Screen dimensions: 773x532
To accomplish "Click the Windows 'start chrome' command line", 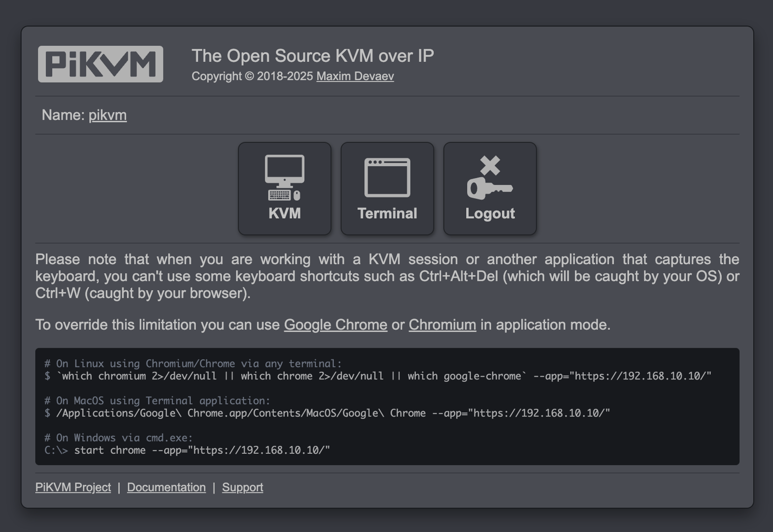I will click(x=187, y=450).
